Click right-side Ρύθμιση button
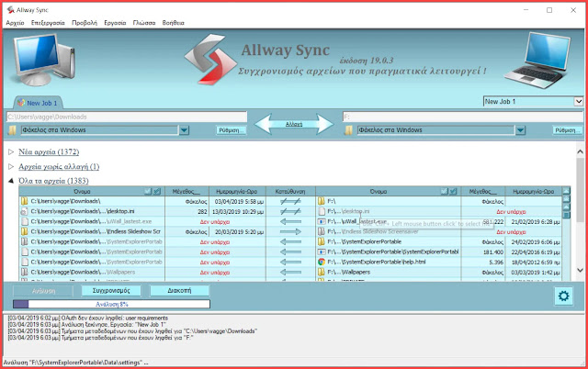Viewport: 588px width, 369px height. (x=568, y=130)
